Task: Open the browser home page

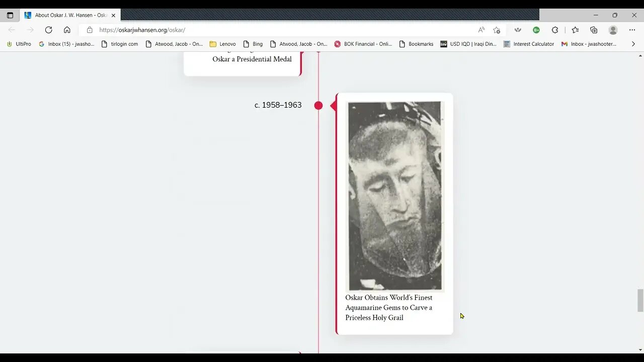Action: (67, 30)
